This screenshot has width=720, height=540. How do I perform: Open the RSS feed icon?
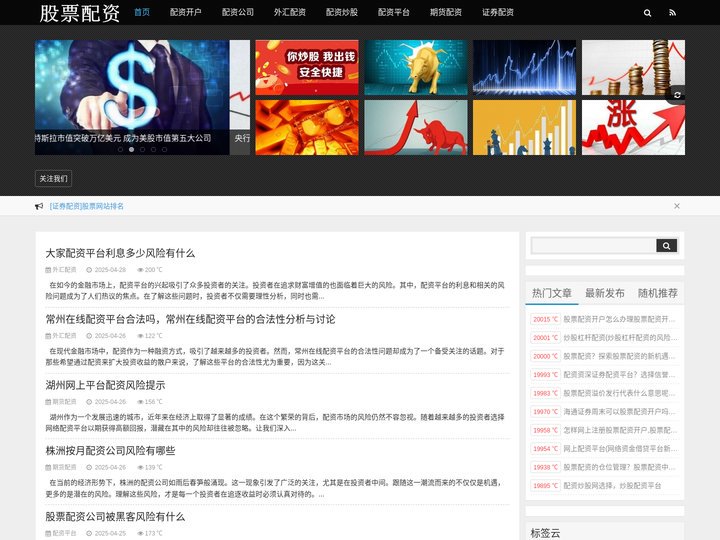tap(672, 13)
